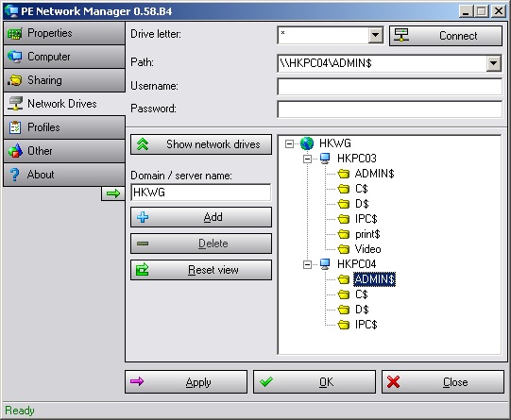The height and width of the screenshot is (420, 511).
Task: Click the print$ folder icon under HKPC03
Action: [x=344, y=234]
